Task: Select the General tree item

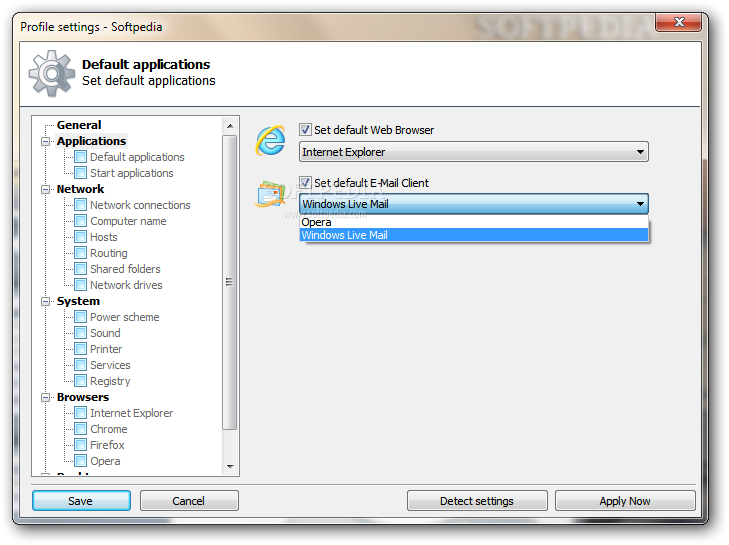Action: (79, 125)
